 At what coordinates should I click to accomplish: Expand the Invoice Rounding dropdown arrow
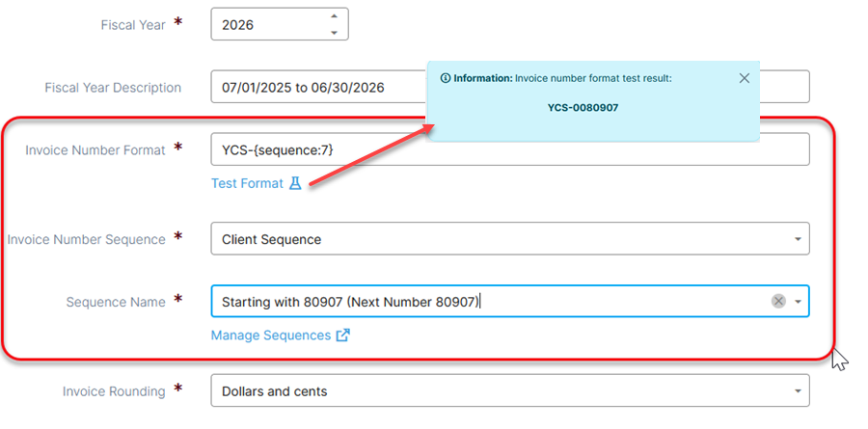coord(798,391)
